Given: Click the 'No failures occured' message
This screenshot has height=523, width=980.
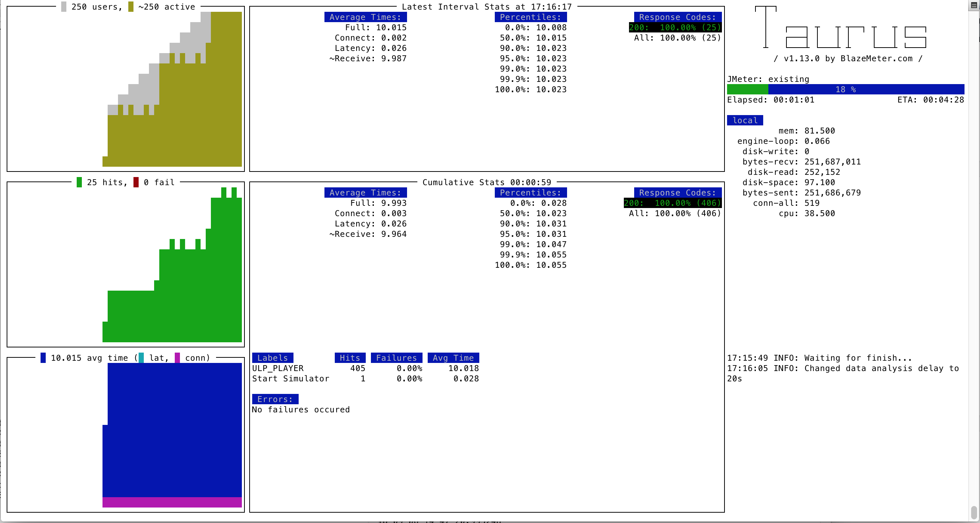Looking at the screenshot, I should coord(300,409).
